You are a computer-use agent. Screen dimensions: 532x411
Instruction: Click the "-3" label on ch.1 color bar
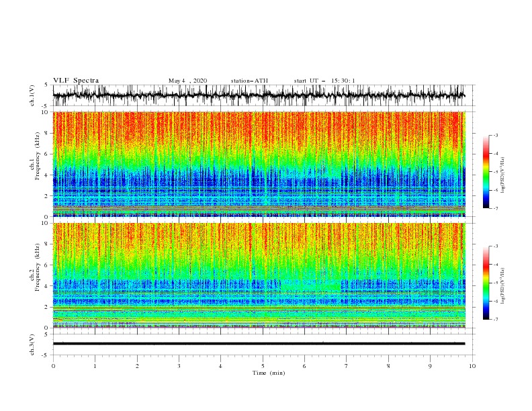(495, 135)
